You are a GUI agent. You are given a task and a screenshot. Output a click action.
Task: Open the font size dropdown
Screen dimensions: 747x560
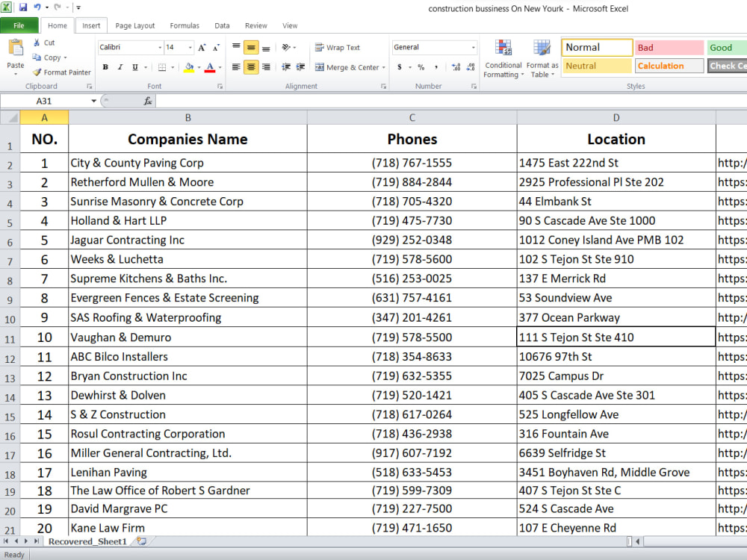(190, 48)
